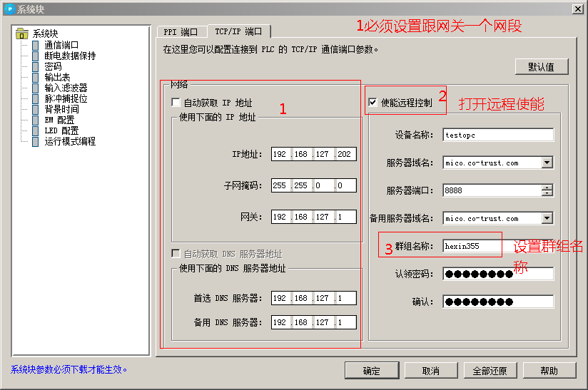Screen dimensions: 588x390
Task: Click the 系统块 title bar app icon
Action: click(x=9, y=9)
